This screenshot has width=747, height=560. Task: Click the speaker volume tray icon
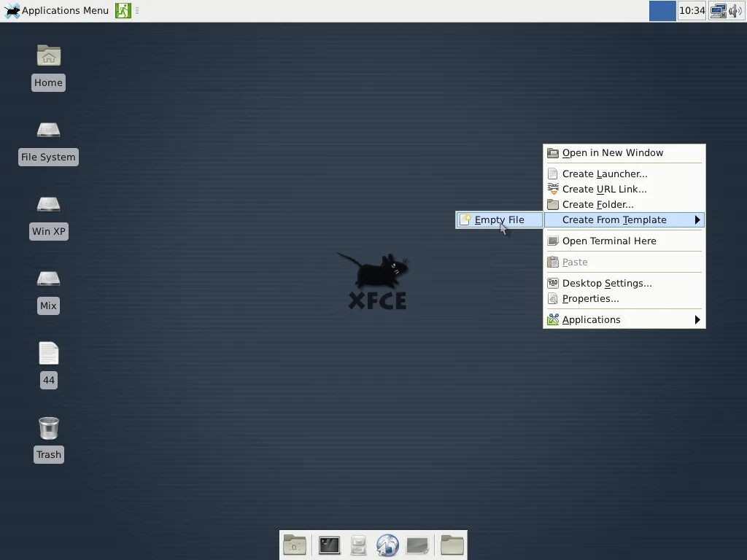pyautogui.click(x=735, y=11)
